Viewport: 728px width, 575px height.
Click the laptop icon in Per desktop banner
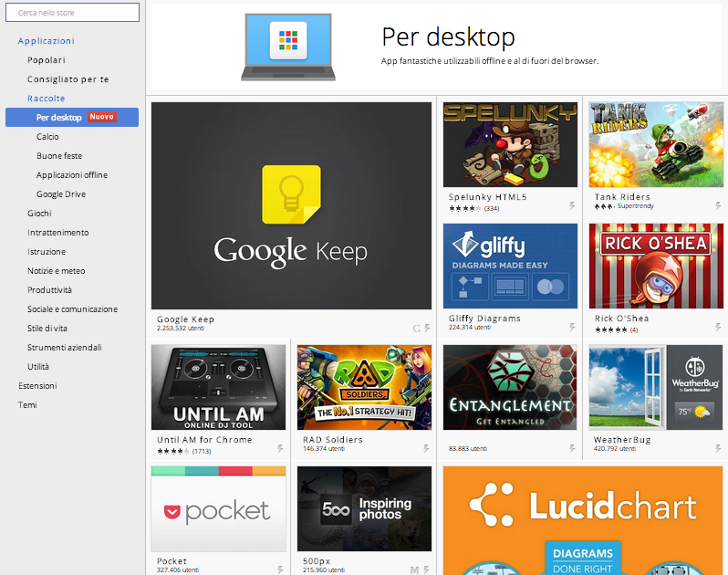[x=288, y=47]
